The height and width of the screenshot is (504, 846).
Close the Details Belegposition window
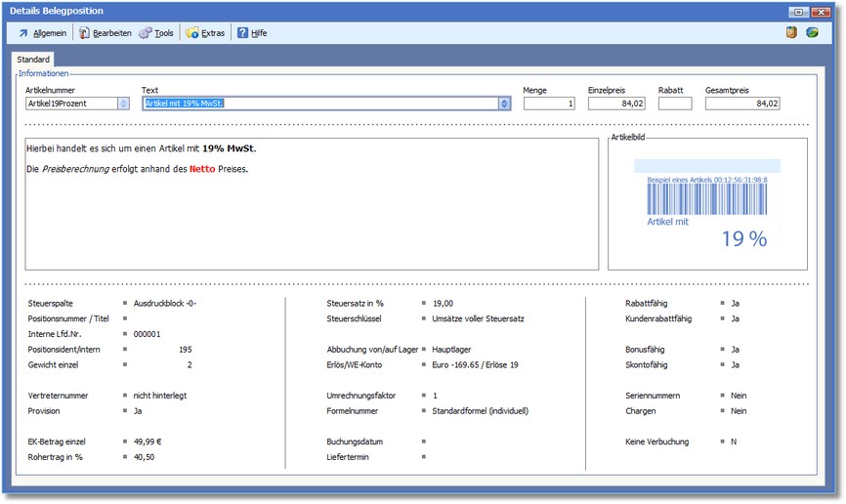coord(827,11)
